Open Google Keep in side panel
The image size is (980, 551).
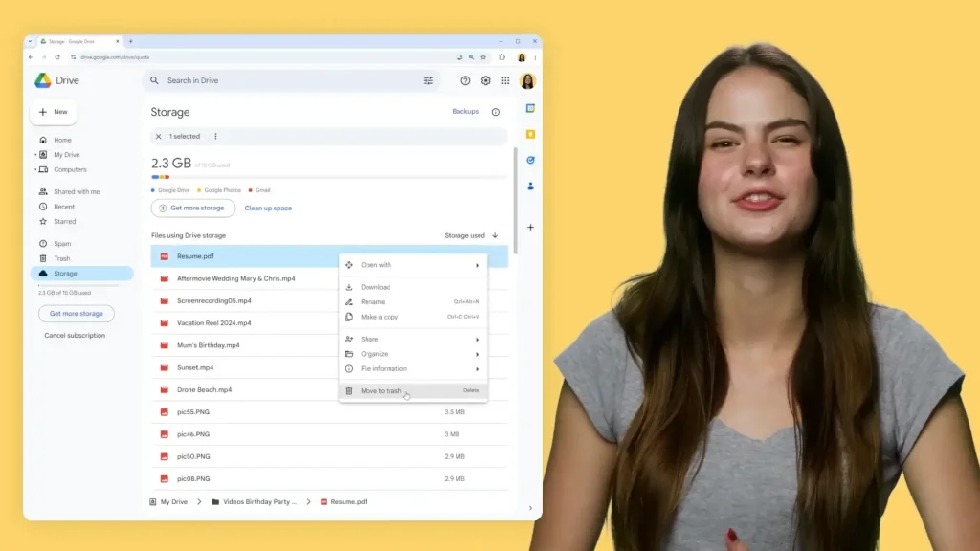(530, 135)
